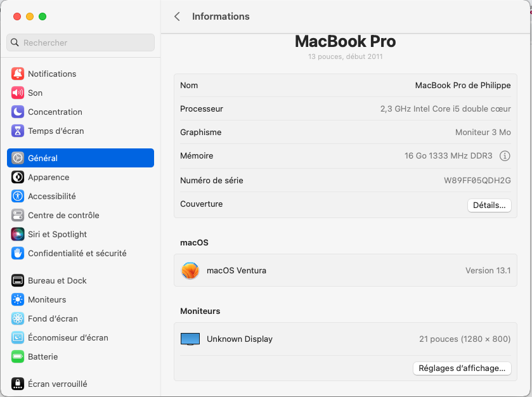This screenshot has width=532, height=397.
Task: Open Fond d'écran settings
Action: pyautogui.click(x=81, y=318)
